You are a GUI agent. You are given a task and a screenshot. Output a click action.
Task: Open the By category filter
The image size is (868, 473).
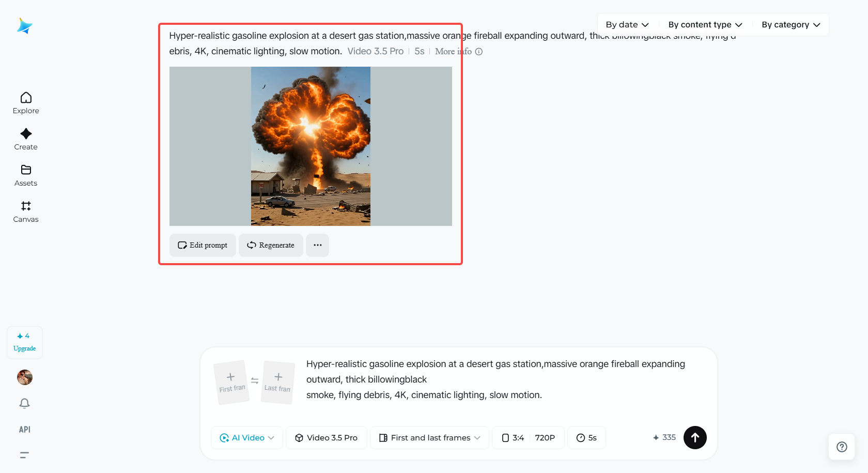[790, 24]
